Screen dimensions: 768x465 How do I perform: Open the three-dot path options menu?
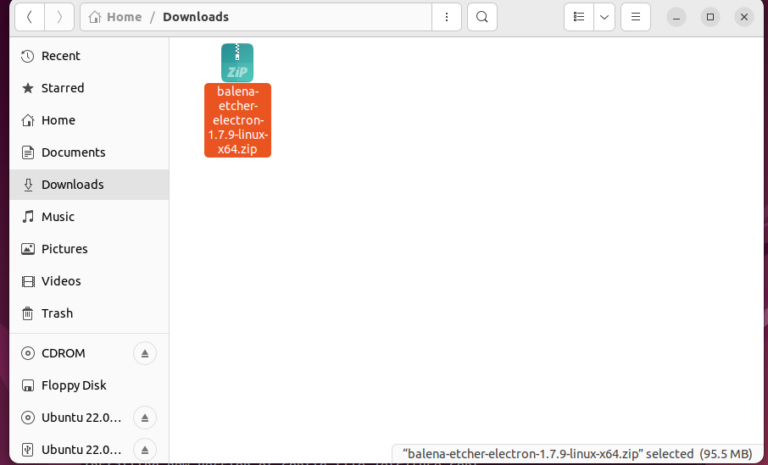pyautogui.click(x=446, y=17)
